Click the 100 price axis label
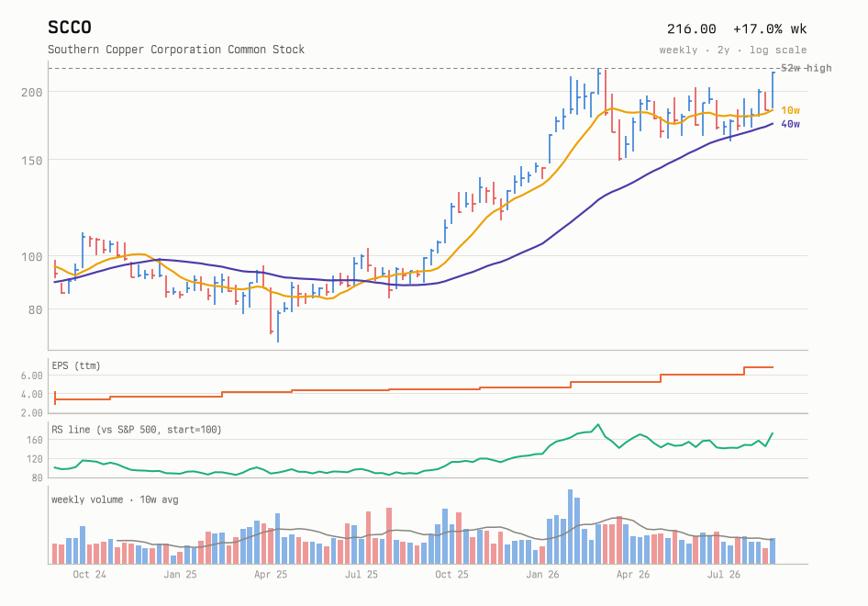Viewport: 868px width, 606px height. tap(31, 256)
